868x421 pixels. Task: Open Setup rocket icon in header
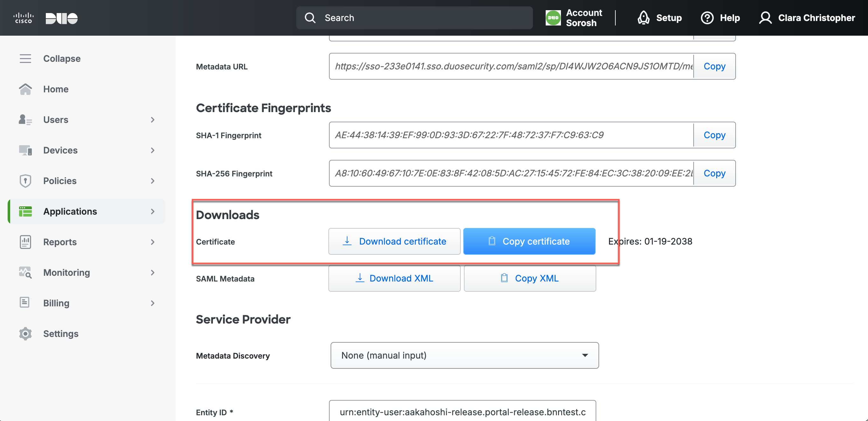click(643, 18)
